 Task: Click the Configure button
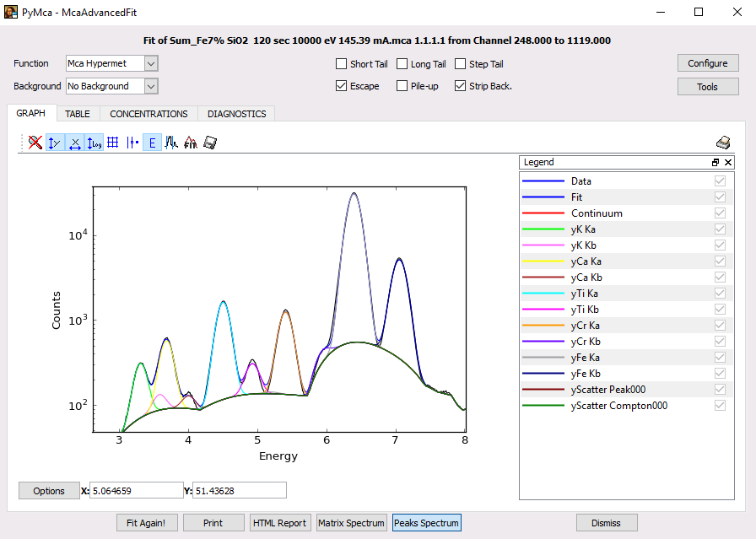[708, 63]
